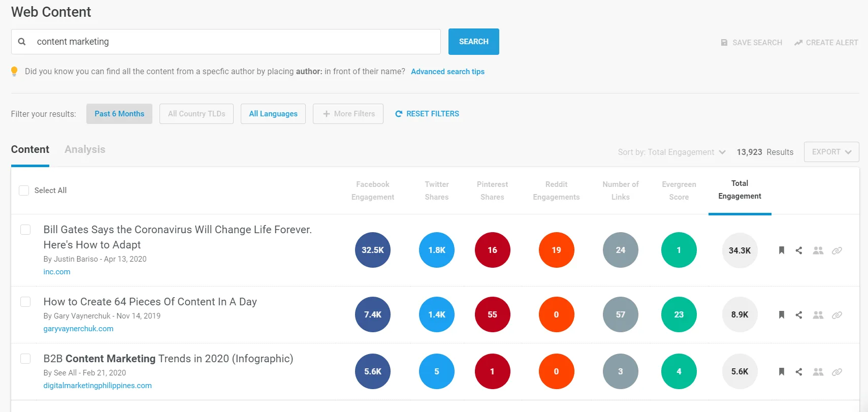The height and width of the screenshot is (412, 868).
Task: Open the All Country TLDs filter
Action: click(197, 114)
